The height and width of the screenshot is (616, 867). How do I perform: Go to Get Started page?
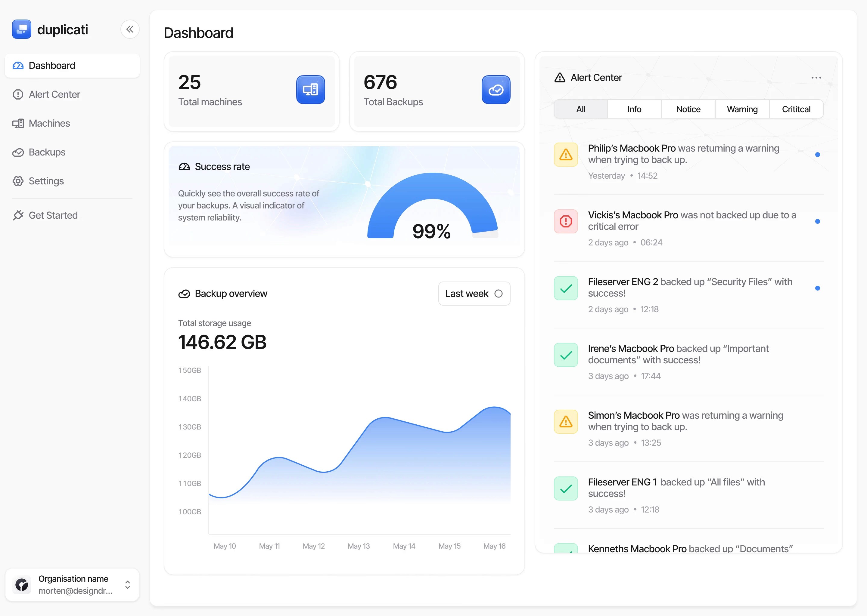53,215
